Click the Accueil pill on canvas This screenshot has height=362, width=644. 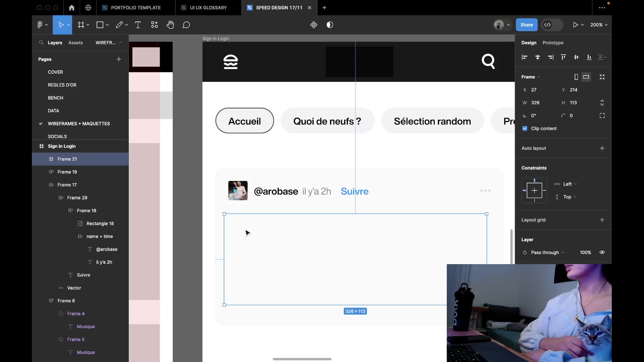point(245,121)
